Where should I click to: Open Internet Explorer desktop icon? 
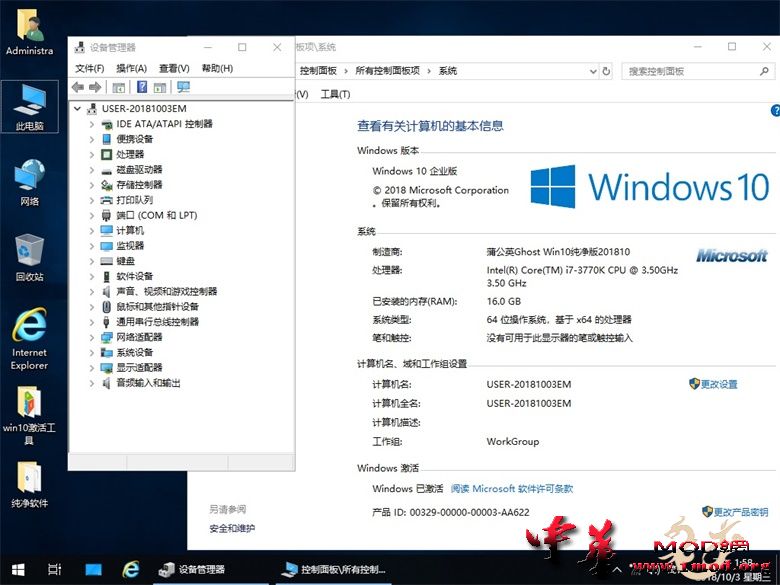(29, 339)
